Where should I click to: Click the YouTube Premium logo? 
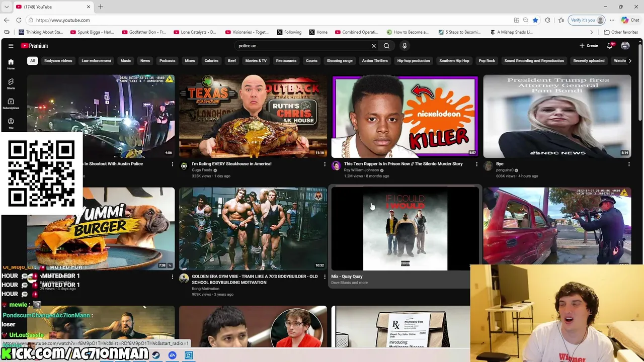click(34, 46)
